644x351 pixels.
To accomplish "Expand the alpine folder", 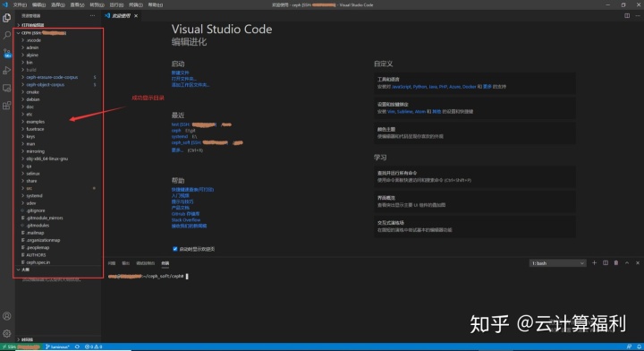I will [x=57, y=56].
